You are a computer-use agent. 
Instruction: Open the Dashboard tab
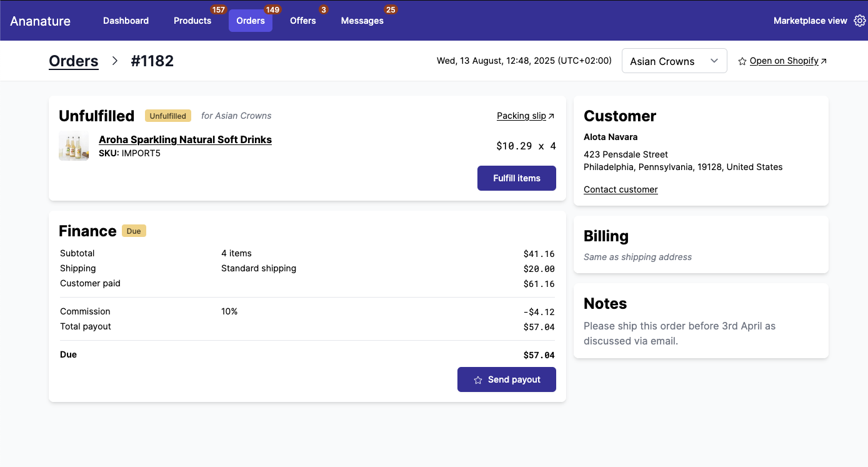[x=126, y=21]
